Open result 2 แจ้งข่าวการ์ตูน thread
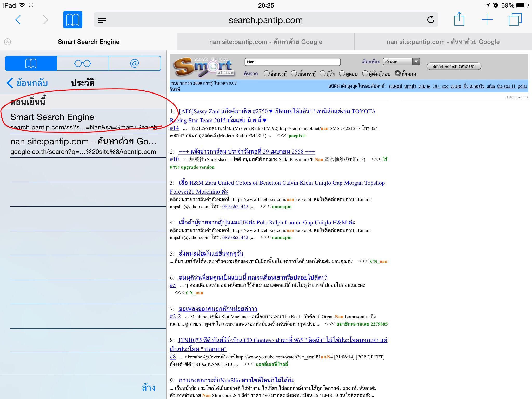The image size is (532, 399). pos(247,151)
